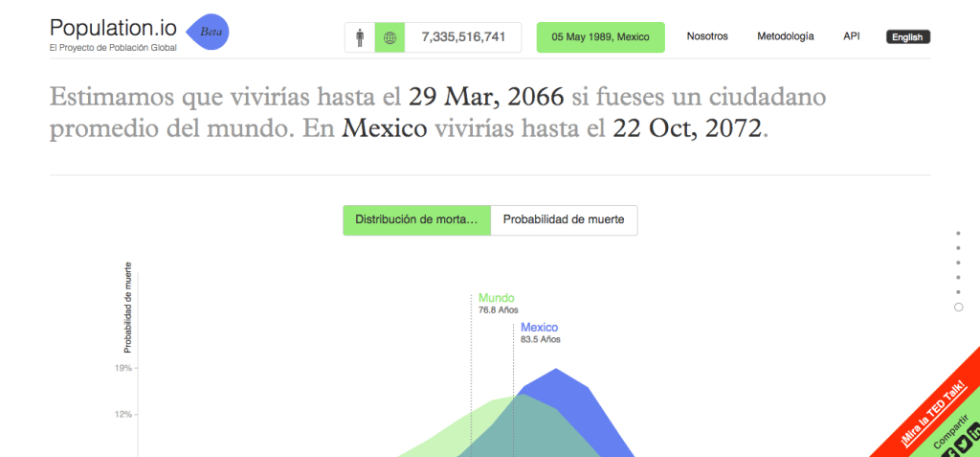Image resolution: width=980 pixels, height=457 pixels.
Task: Switch to Distribución de mortalidad view
Action: pyautogui.click(x=416, y=219)
